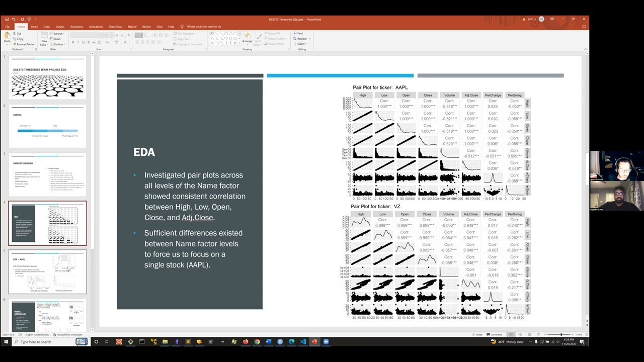Open Firefox from taskbar
644x362 pixels.
pos(246,342)
